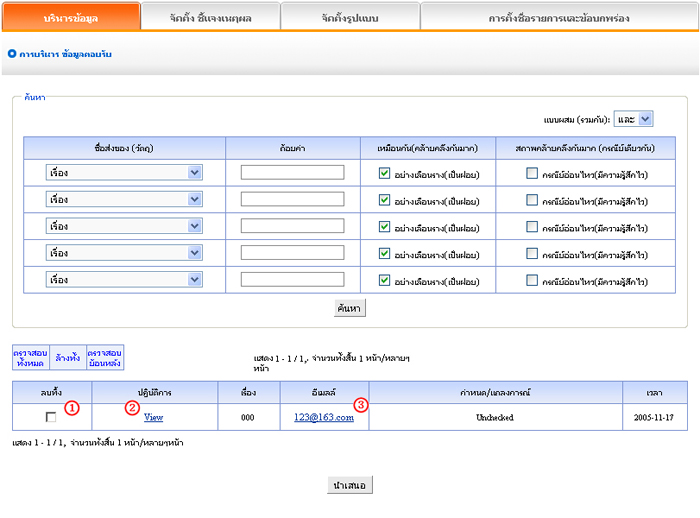Switch to the จัดตั้งรูปแบบ tab

[x=350, y=17]
